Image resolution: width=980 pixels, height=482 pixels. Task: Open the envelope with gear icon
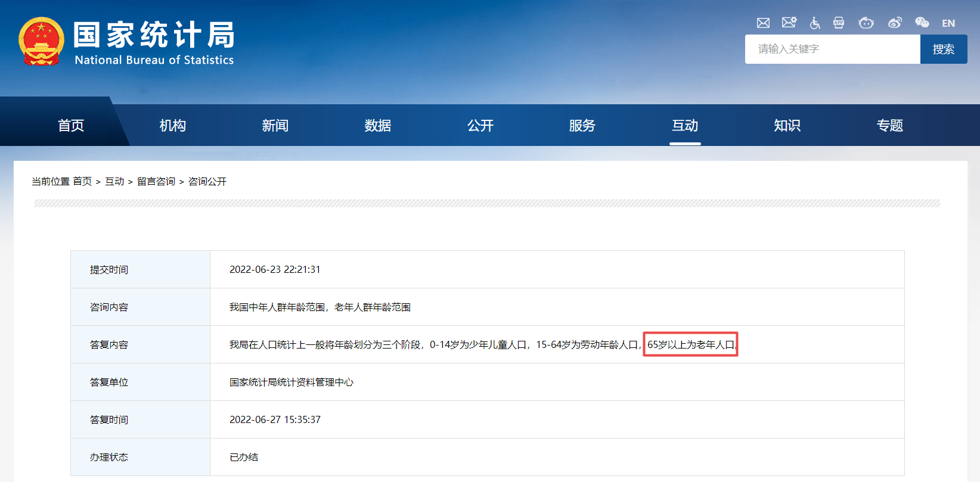[x=789, y=23]
